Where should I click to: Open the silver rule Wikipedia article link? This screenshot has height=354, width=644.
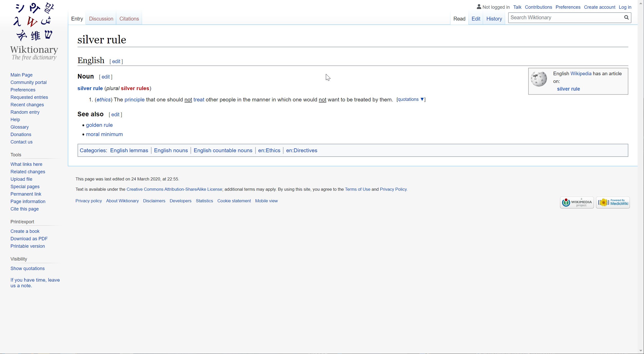[568, 89]
